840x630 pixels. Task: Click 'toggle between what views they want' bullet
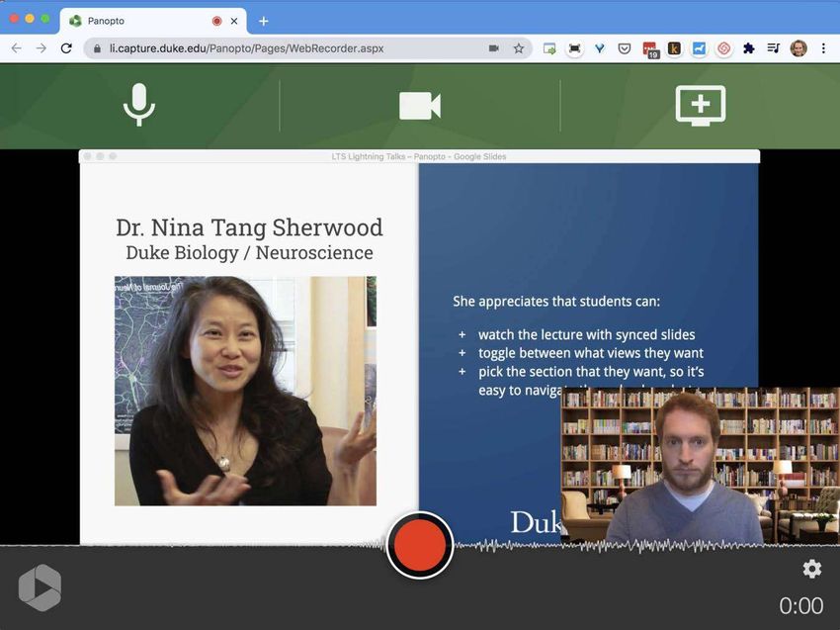591,353
